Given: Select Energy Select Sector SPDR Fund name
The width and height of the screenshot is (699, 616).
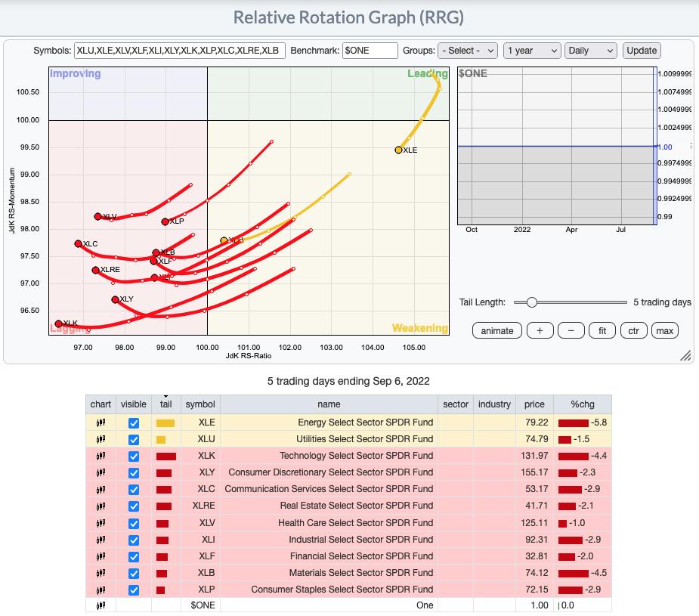Looking at the screenshot, I should click(366, 422).
